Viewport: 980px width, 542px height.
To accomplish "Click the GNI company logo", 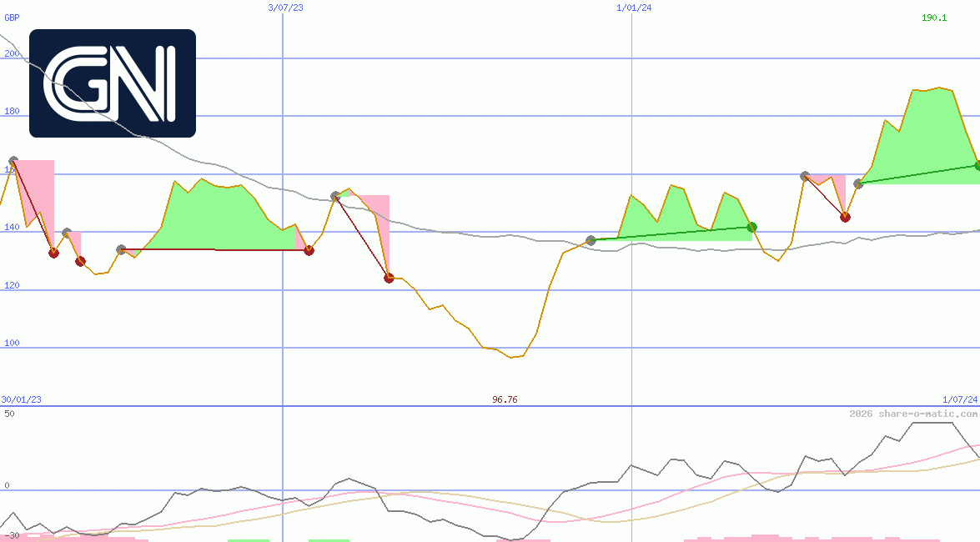I will (113, 83).
